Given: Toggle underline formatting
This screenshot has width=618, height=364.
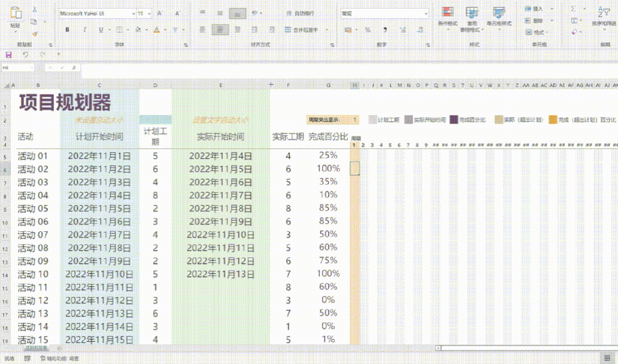Looking at the screenshot, I should 101,30.
